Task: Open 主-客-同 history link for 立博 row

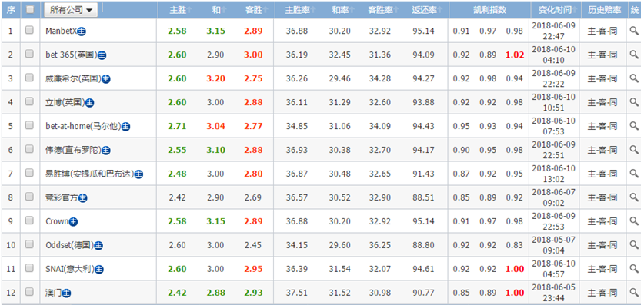Action: point(602,102)
